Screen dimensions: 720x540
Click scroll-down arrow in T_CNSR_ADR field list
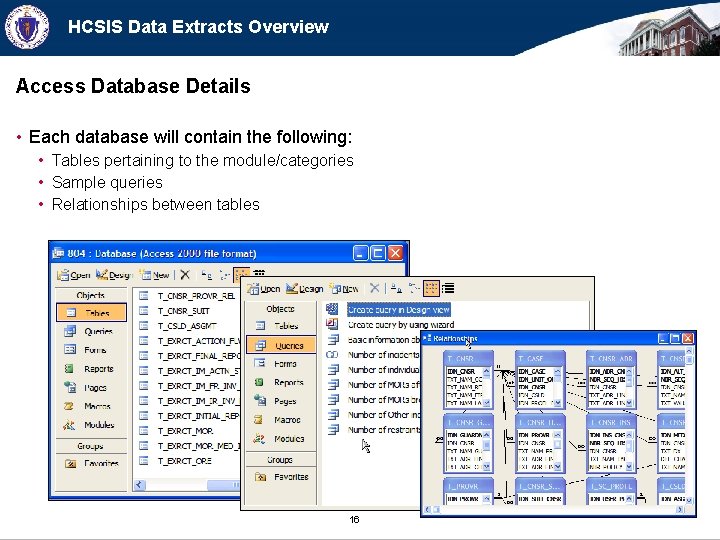tap(629, 403)
